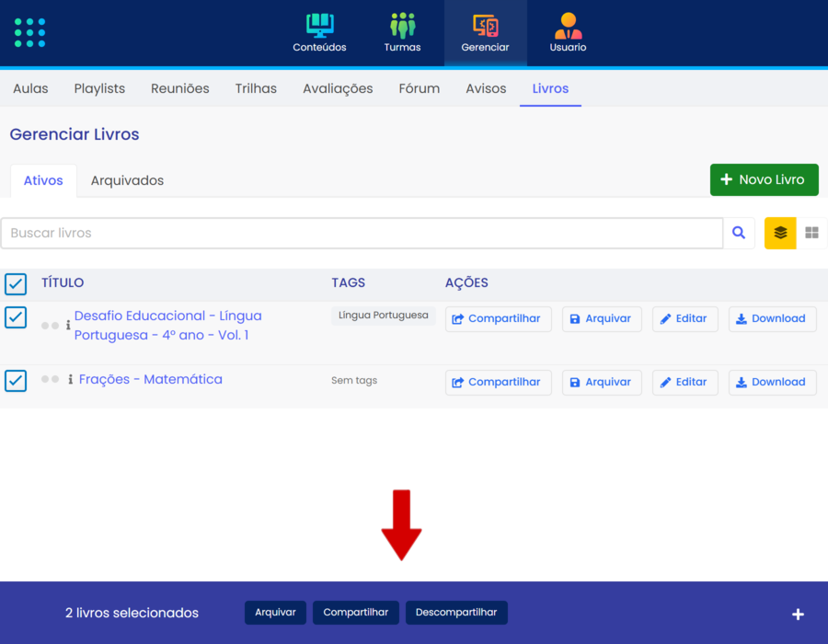Viewport: 828px width, 644px height.
Task: Go to the Playlists tab
Action: coord(99,89)
